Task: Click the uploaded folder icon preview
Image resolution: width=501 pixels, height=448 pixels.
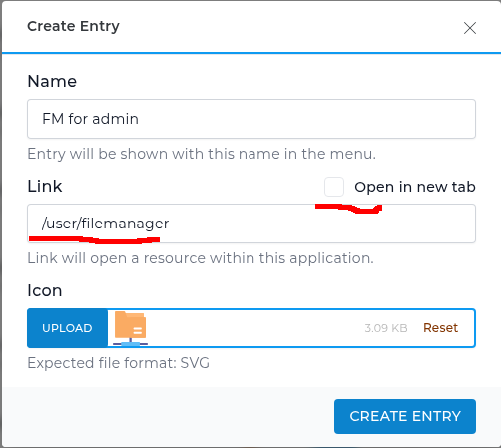Action: click(x=130, y=328)
